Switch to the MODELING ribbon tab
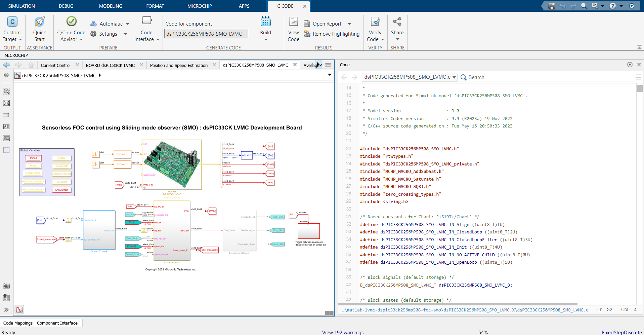 [x=111, y=6]
